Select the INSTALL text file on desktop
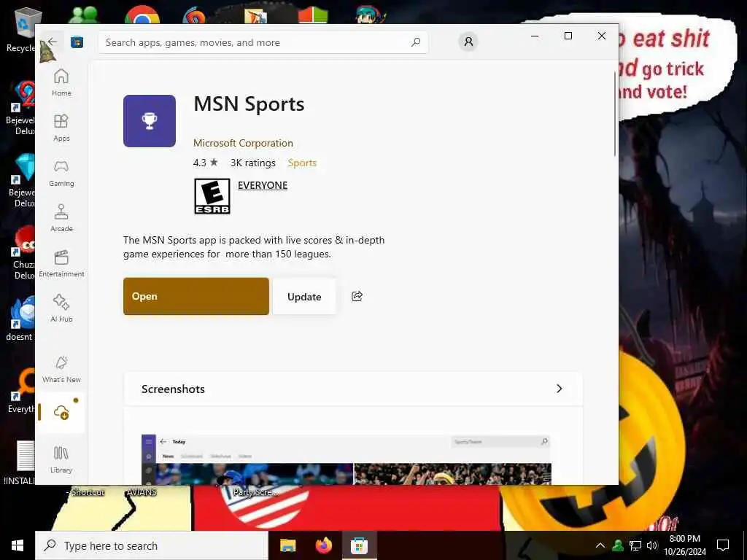 19,463
